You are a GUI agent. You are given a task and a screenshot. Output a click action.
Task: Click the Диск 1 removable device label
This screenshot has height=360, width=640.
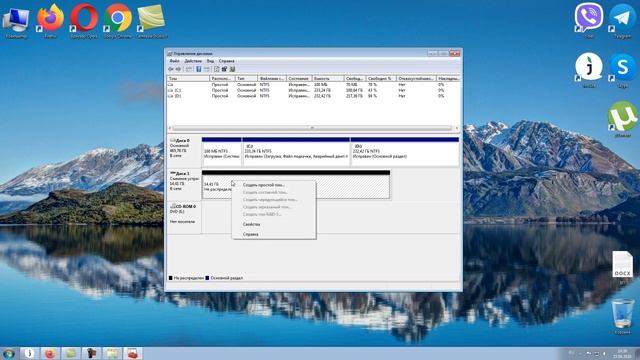184,184
